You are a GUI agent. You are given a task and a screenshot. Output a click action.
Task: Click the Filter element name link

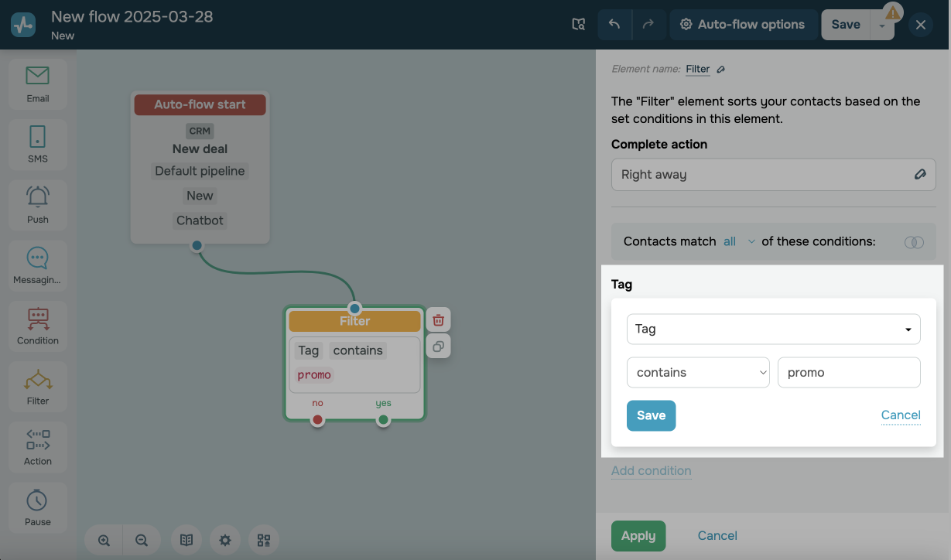click(698, 69)
